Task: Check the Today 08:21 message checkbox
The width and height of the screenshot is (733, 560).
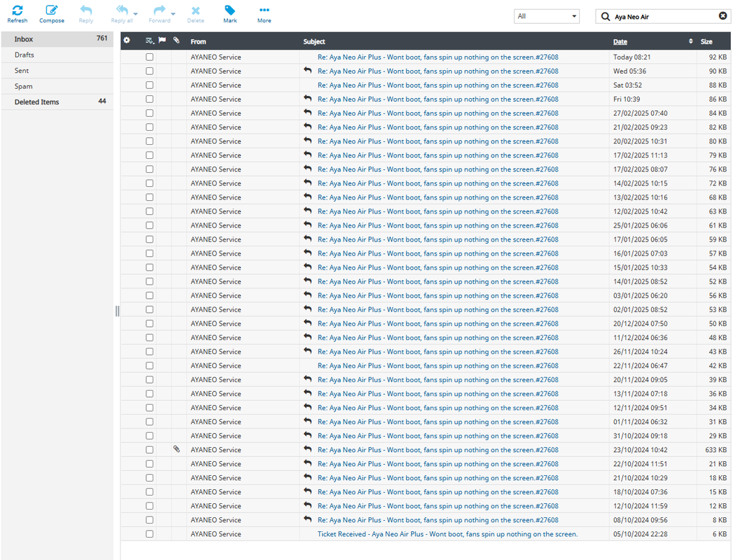Action: [x=150, y=57]
